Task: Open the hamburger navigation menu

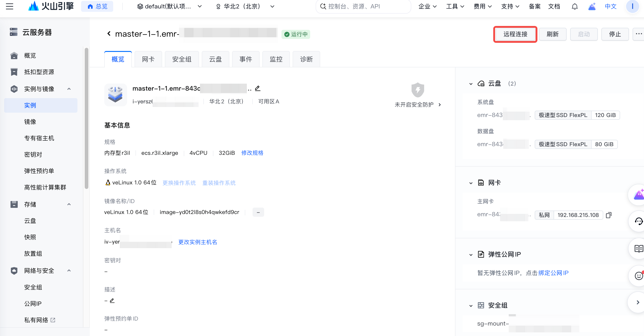Action: (x=10, y=6)
